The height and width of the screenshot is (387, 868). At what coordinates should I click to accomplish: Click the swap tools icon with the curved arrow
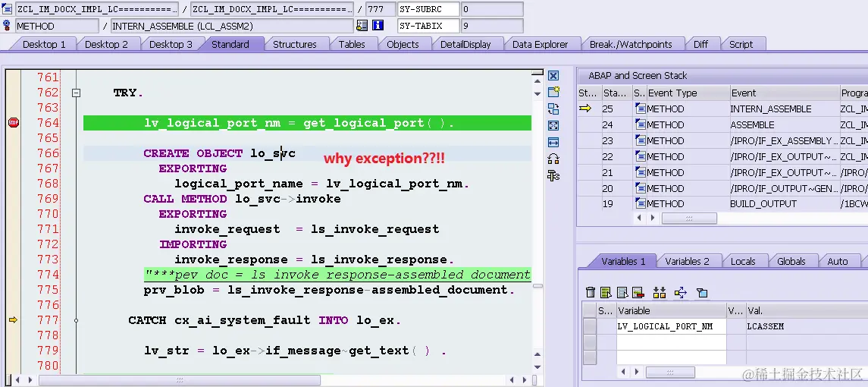coord(553,159)
